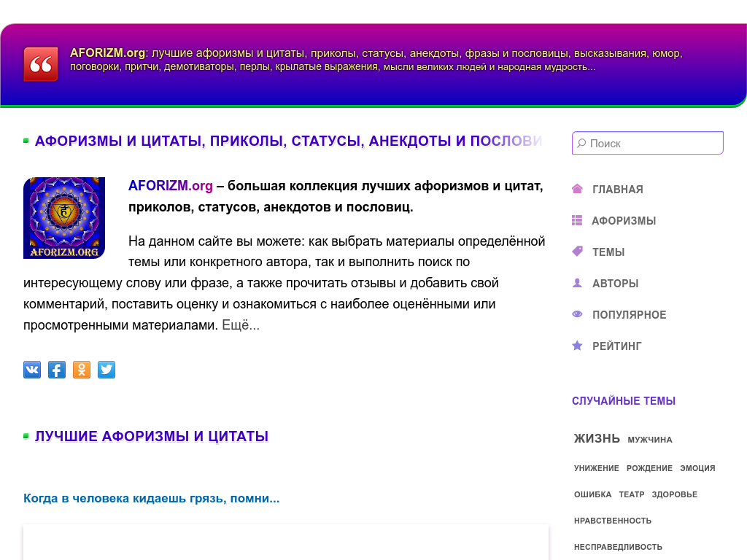Image resolution: width=747 pixels, height=560 pixels.
Task: Click the star icon beside РЕЙТИНГ
Action: (x=577, y=346)
